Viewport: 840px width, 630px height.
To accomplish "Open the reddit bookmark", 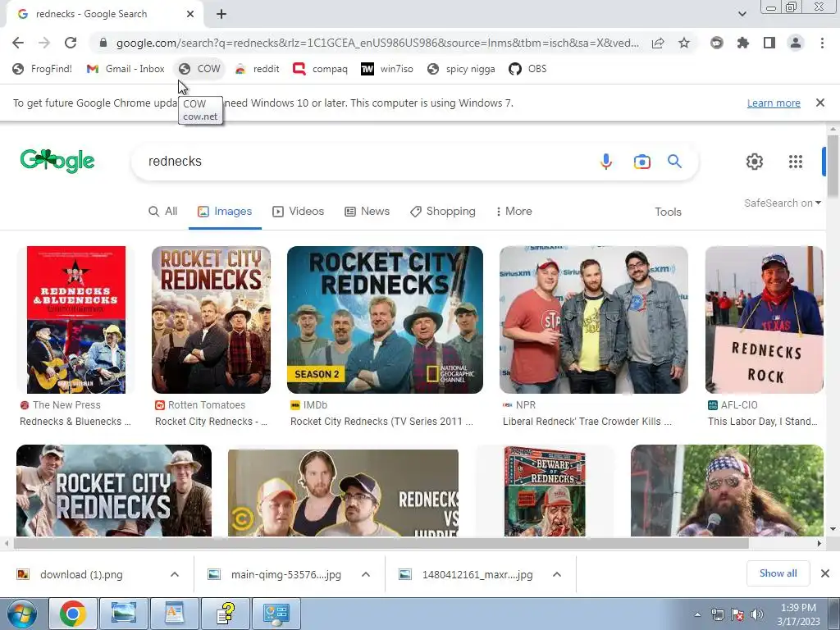I will (x=258, y=69).
